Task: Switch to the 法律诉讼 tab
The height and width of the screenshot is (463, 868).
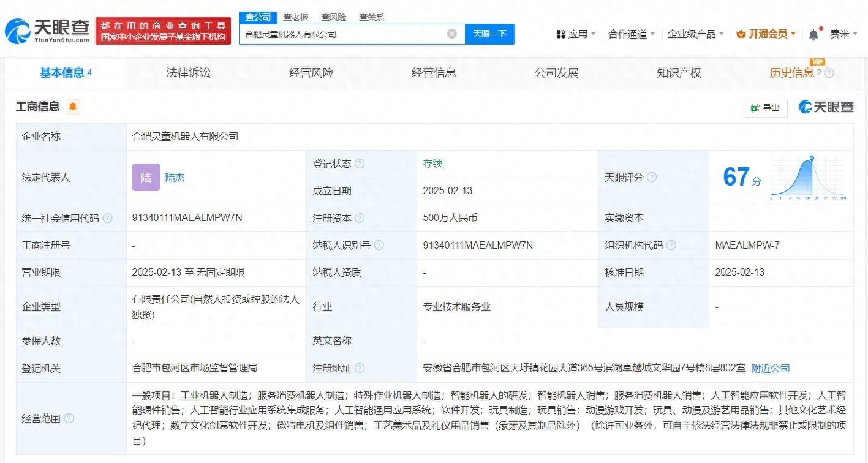Action: tap(188, 73)
